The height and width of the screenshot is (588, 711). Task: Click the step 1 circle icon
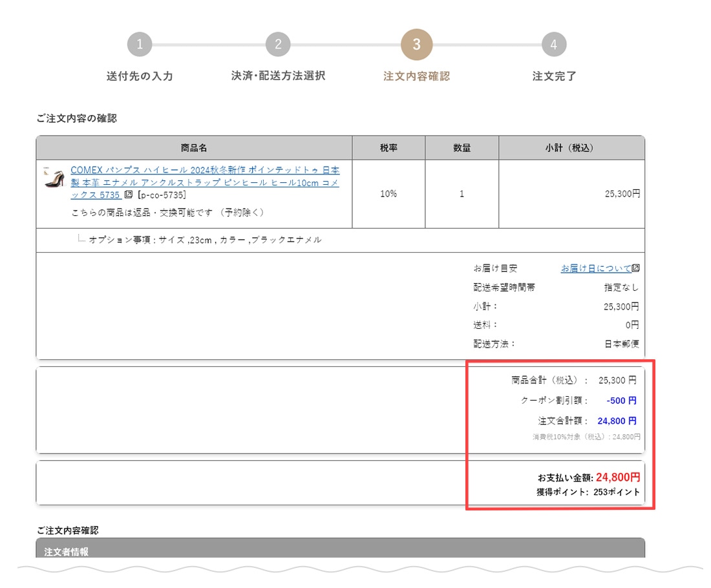[140, 45]
